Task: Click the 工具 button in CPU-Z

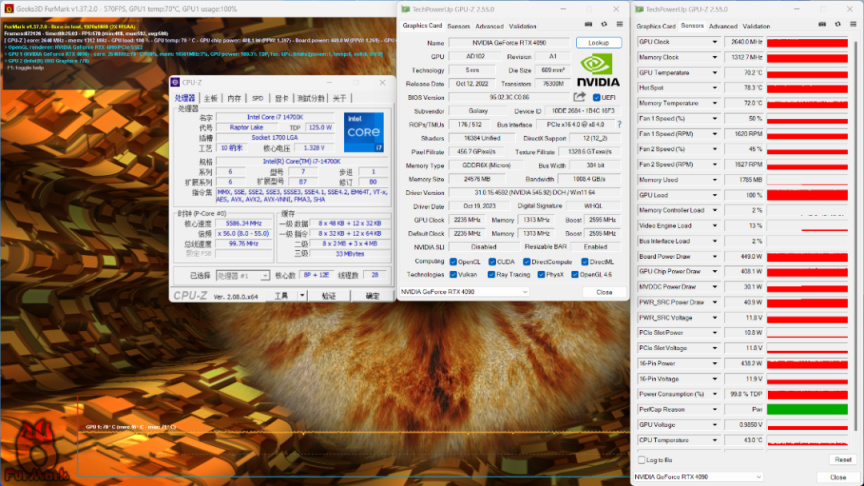Action: pos(281,296)
